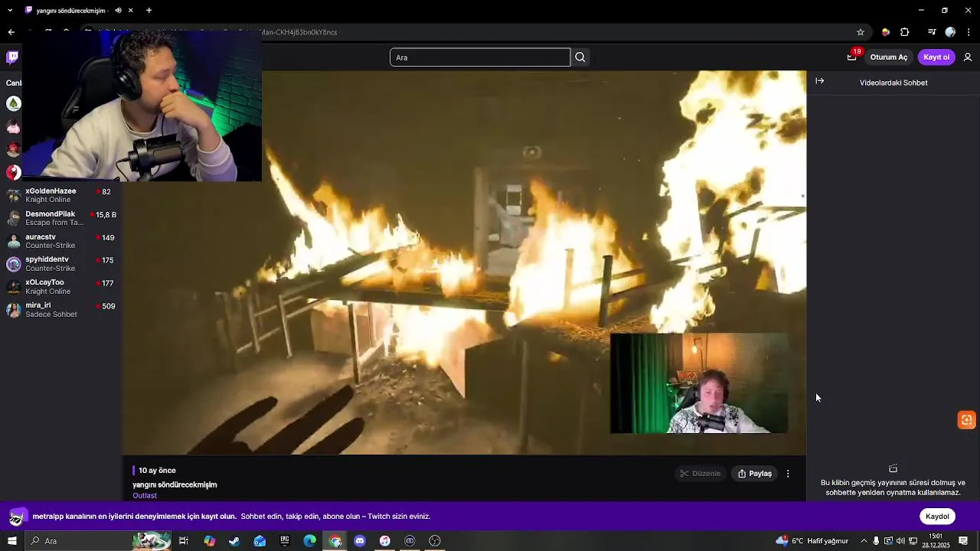This screenshot has width=980, height=551.
Task: Open the Outlast game link
Action: coord(145,496)
